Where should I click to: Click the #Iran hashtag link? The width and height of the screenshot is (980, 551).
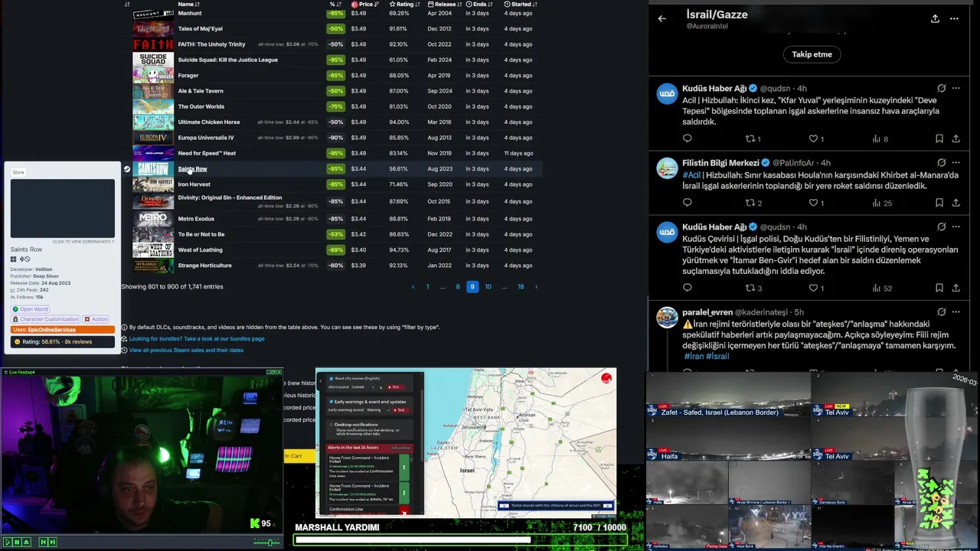694,357
